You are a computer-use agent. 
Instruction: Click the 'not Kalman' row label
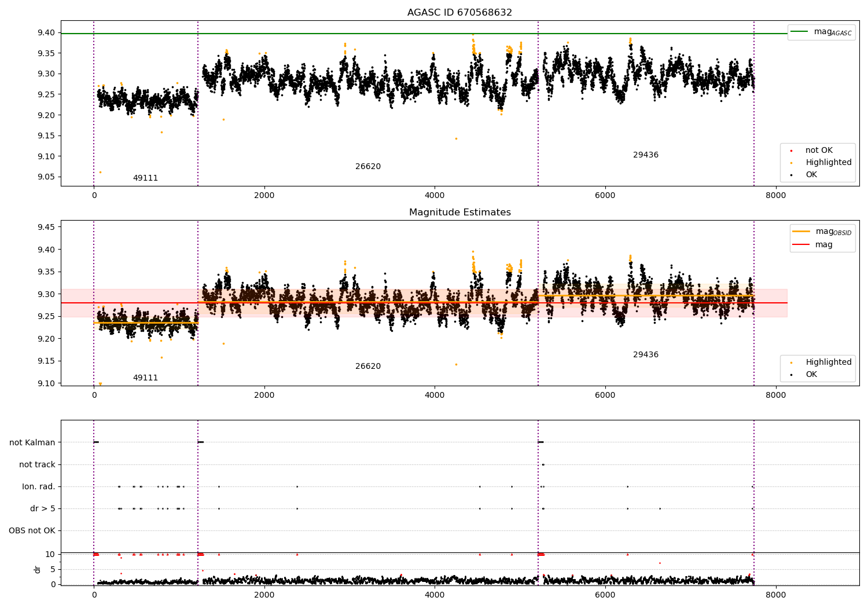tap(32, 442)
